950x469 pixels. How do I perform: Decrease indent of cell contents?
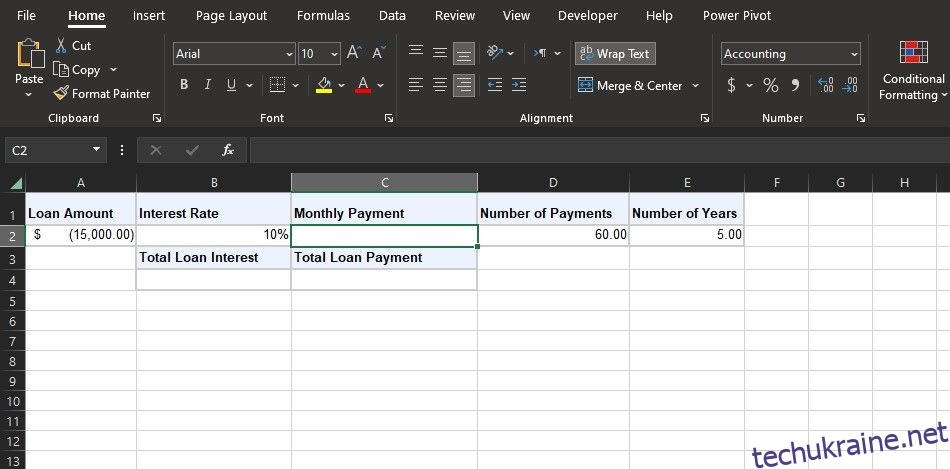coord(495,85)
